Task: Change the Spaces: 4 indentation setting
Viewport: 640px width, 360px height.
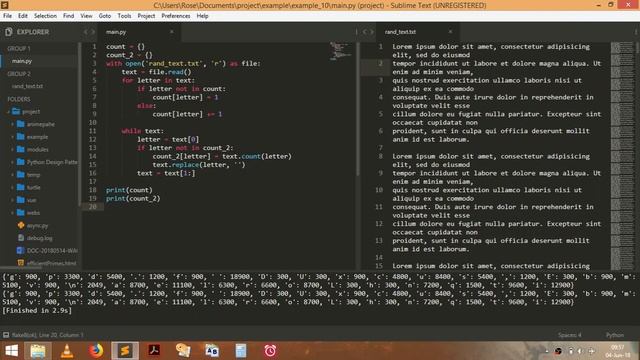Action: pyautogui.click(x=570, y=335)
